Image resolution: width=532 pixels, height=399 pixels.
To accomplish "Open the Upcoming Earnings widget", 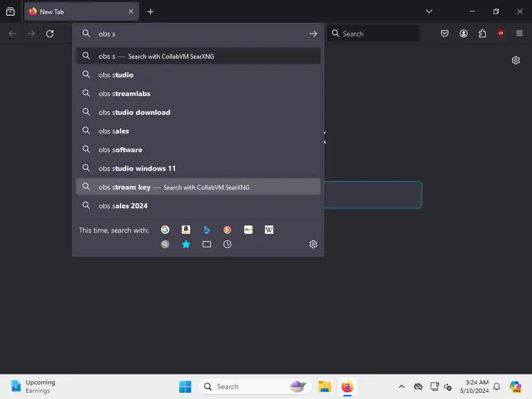I will 33,387.
